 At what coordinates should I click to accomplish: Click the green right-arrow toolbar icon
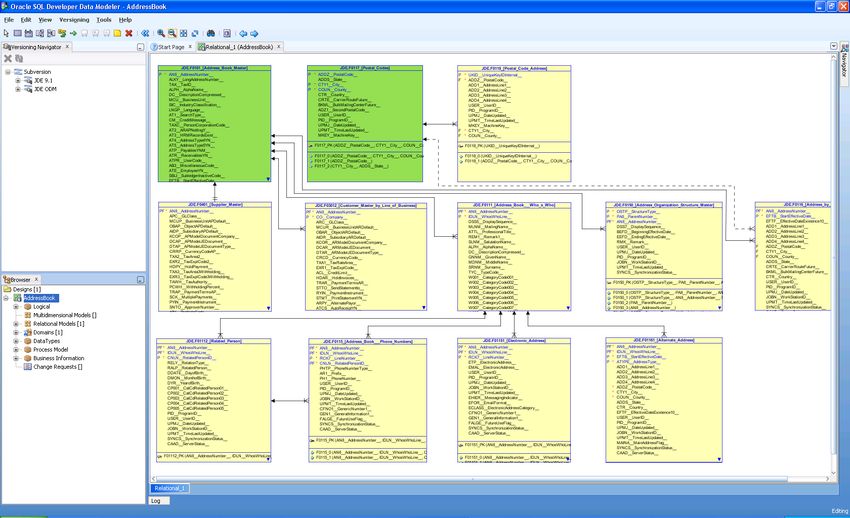(x=73, y=34)
